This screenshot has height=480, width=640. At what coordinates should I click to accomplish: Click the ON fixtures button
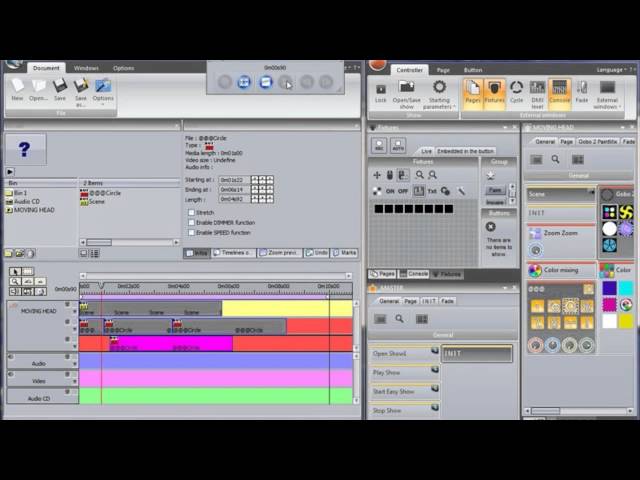click(x=390, y=191)
